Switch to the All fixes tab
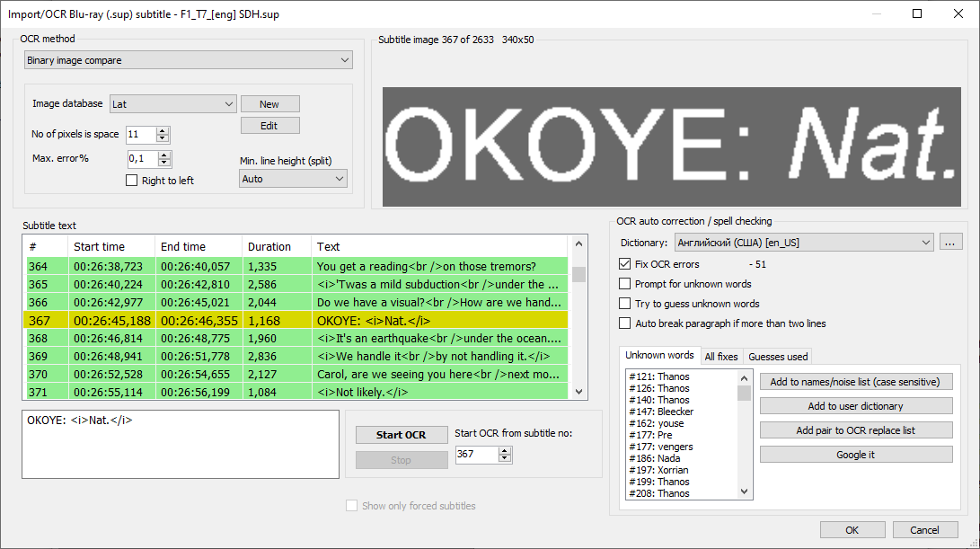This screenshot has width=980, height=549. (x=720, y=356)
